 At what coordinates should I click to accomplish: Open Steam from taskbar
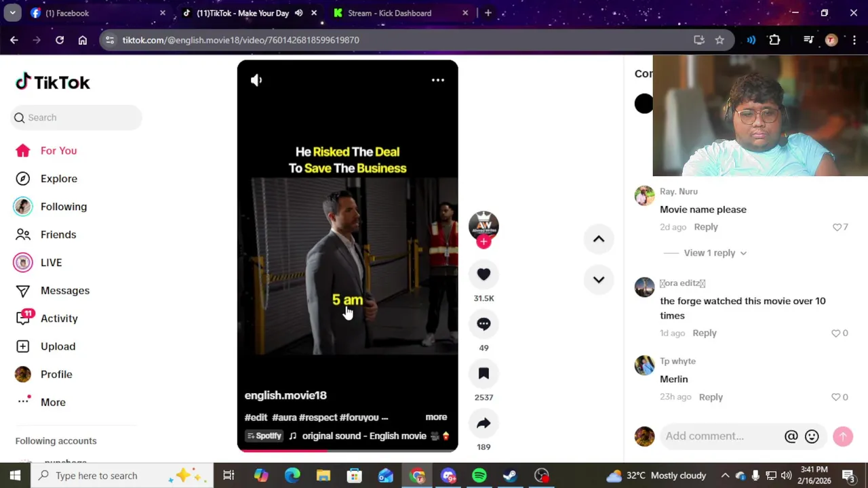(510, 476)
